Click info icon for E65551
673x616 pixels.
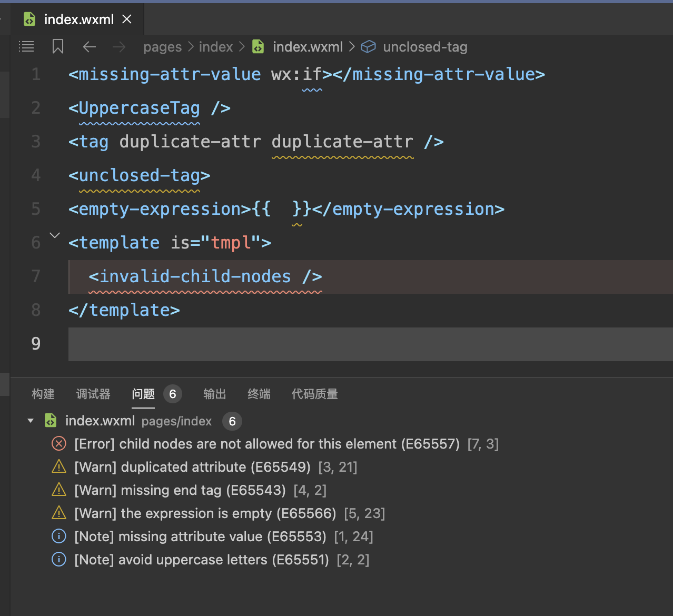[59, 559]
